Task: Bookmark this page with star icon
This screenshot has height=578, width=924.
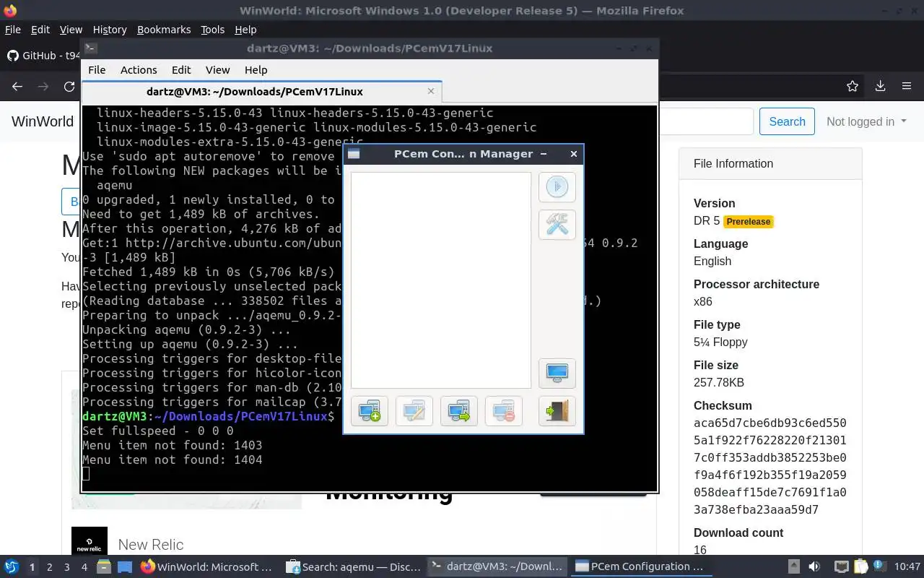Action: 853,86
